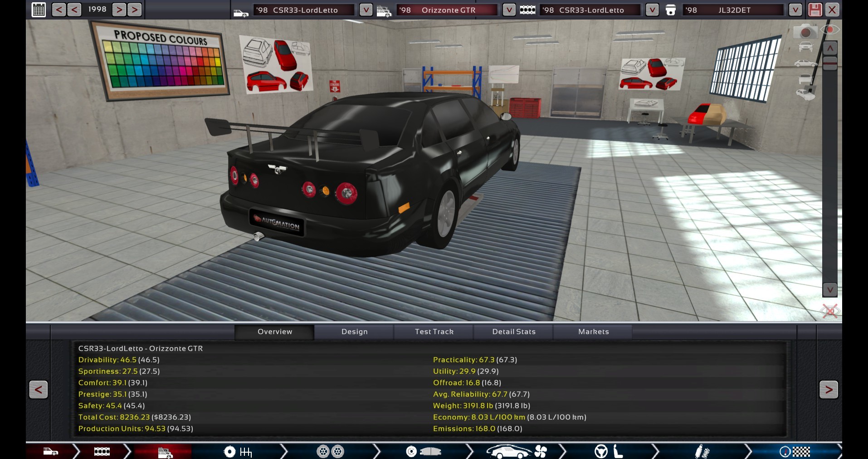Expand the car model CSR33-LordLetto dropdown
The height and width of the screenshot is (459, 868).
tap(366, 10)
